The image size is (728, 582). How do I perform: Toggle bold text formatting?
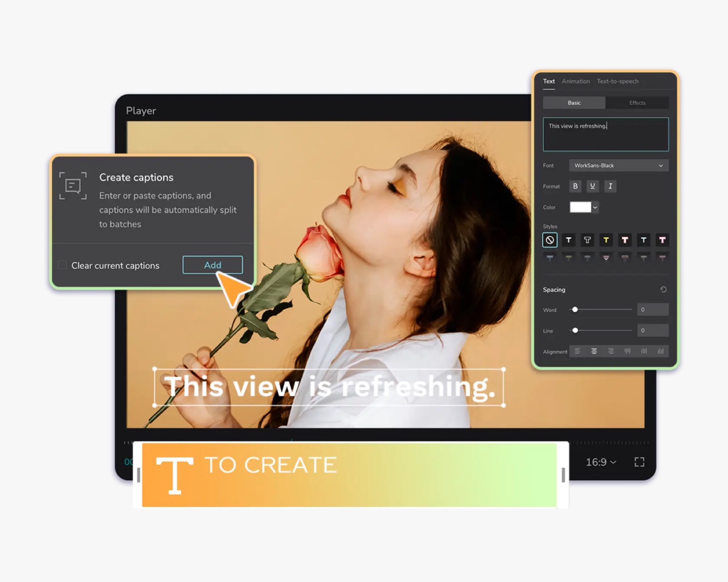[575, 186]
